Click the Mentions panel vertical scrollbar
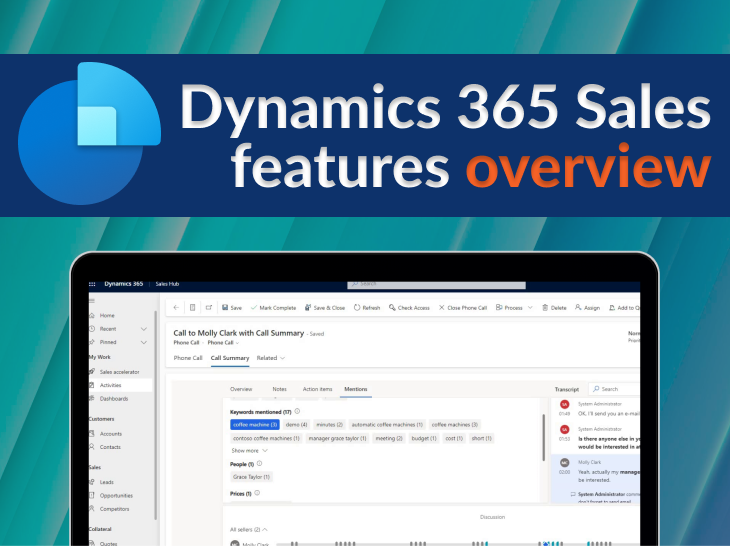The image size is (730, 546). click(x=543, y=438)
